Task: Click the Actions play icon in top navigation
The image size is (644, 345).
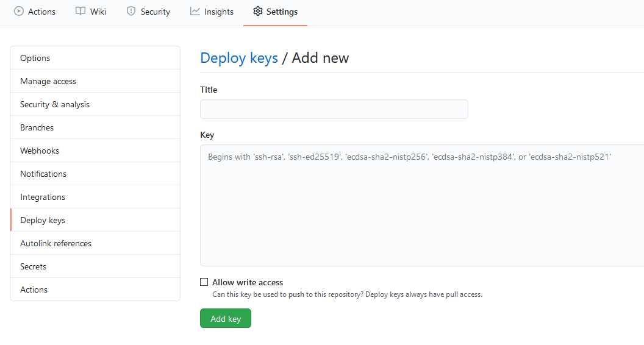Action: pyautogui.click(x=19, y=11)
